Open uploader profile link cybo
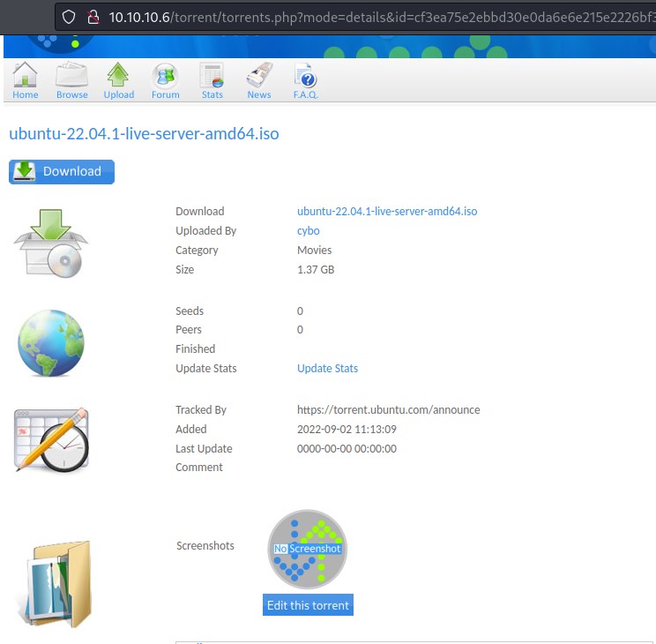The height and width of the screenshot is (644, 656). click(x=308, y=230)
